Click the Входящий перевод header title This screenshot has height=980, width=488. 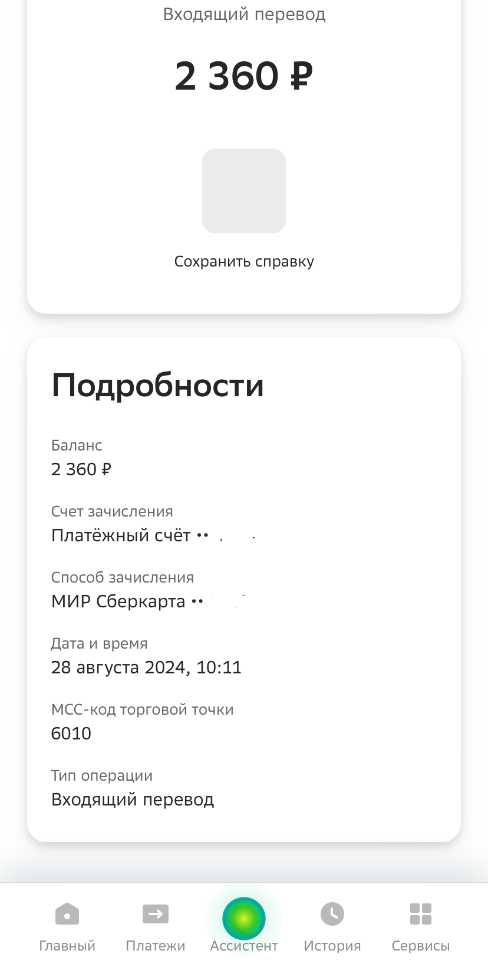[244, 14]
